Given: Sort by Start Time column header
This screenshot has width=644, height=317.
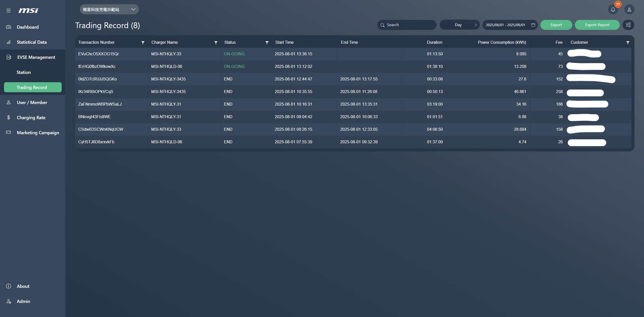Looking at the screenshot, I should pos(284,42).
